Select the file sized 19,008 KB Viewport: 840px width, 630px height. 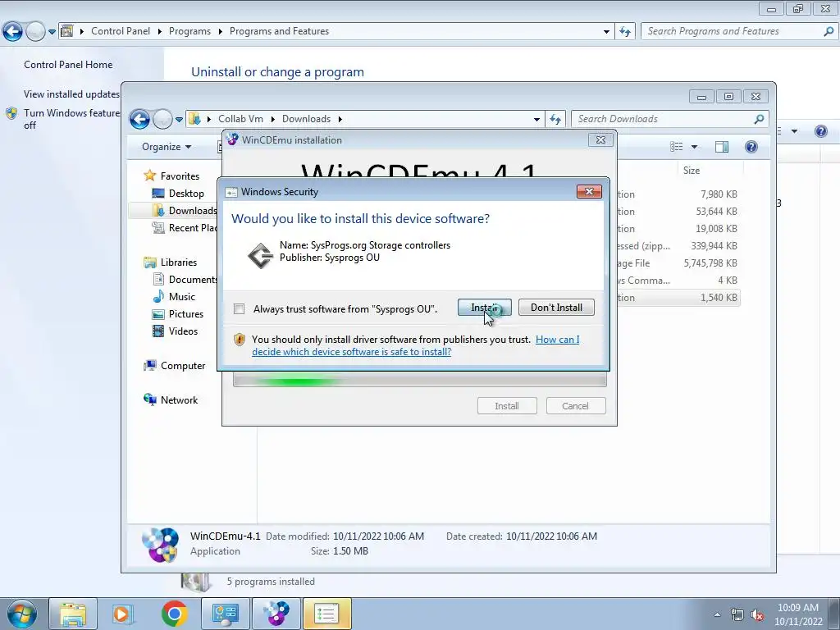tap(678, 229)
